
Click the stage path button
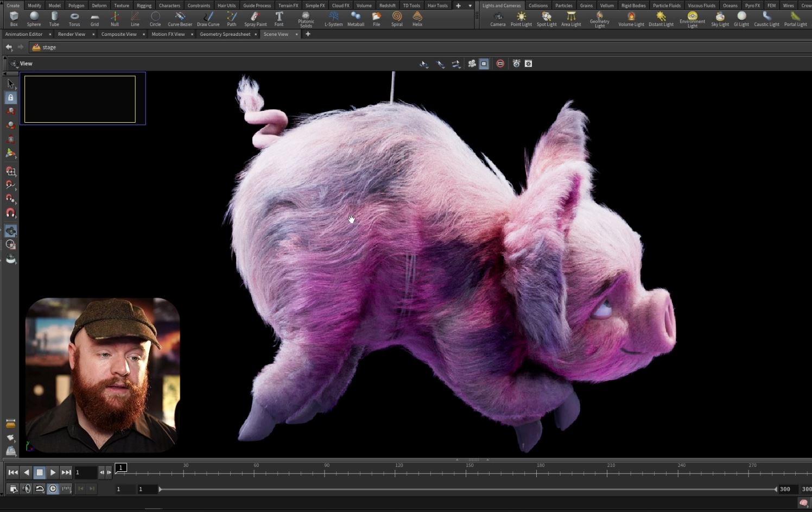[x=44, y=47]
